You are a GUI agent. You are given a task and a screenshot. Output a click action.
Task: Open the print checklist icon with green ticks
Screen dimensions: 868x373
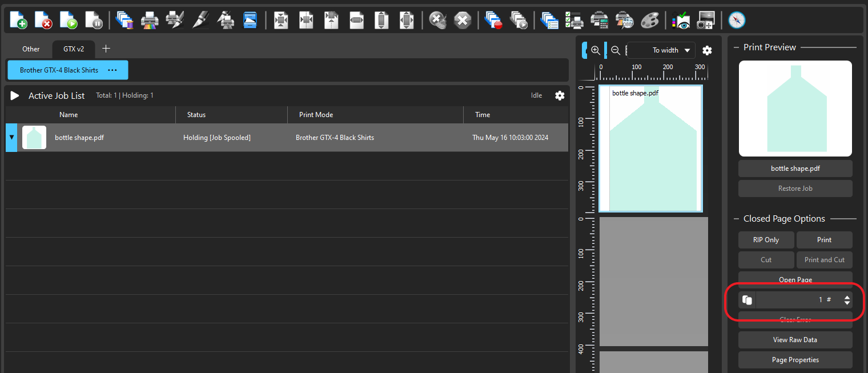pyautogui.click(x=573, y=21)
